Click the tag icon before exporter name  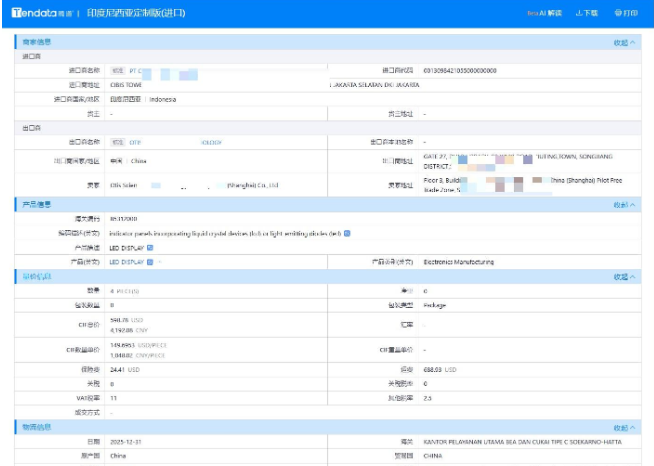tap(117, 142)
